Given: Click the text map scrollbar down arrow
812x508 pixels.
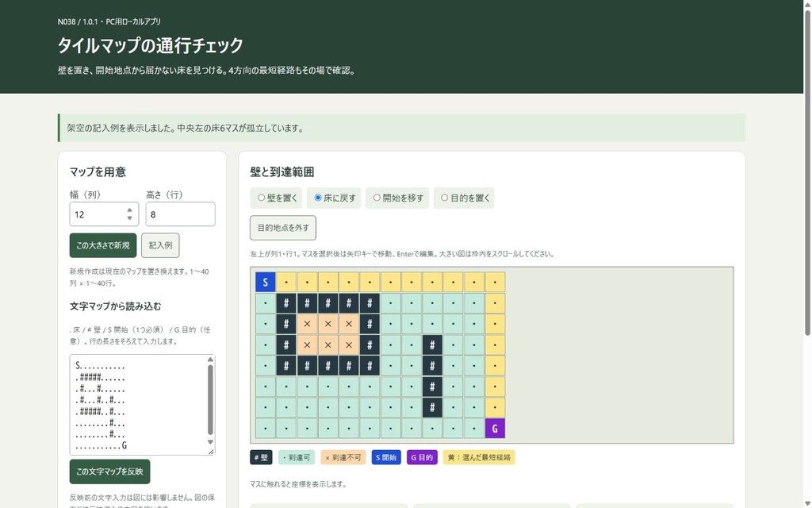Looking at the screenshot, I should point(210,442).
